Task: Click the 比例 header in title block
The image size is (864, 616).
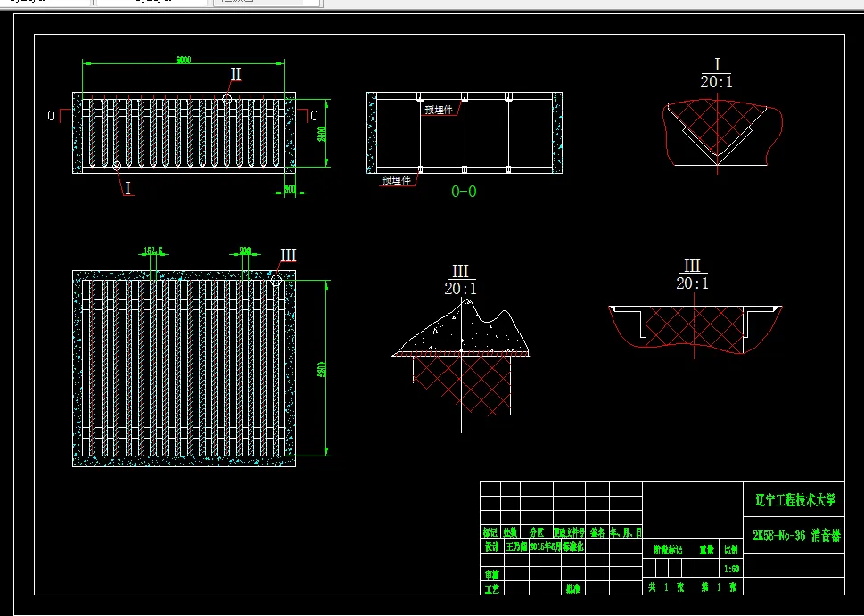Action: pos(731,549)
